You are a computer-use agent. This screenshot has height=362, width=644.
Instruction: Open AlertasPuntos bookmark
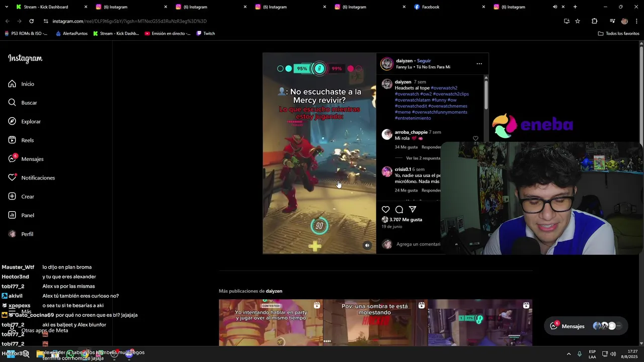click(71, 34)
